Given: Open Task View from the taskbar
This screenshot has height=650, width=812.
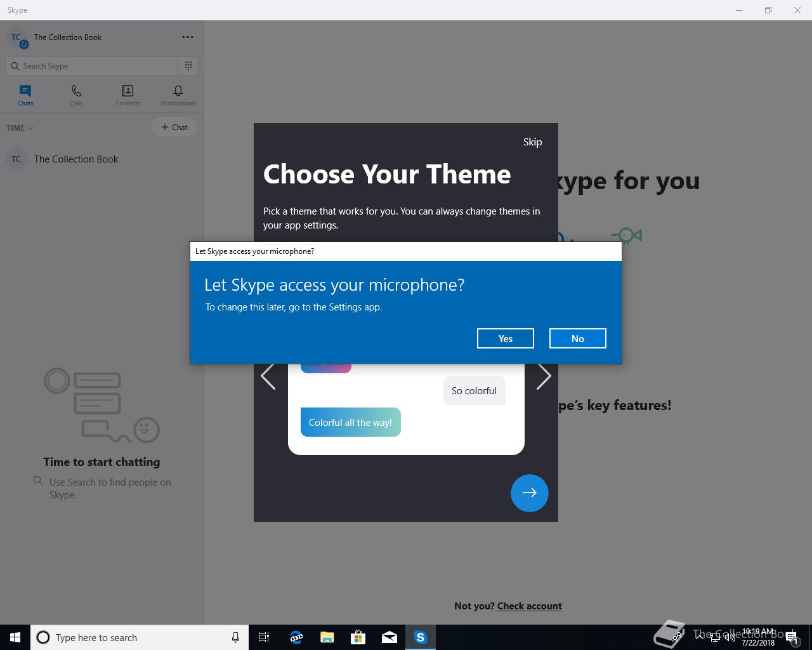Looking at the screenshot, I should tap(264, 637).
